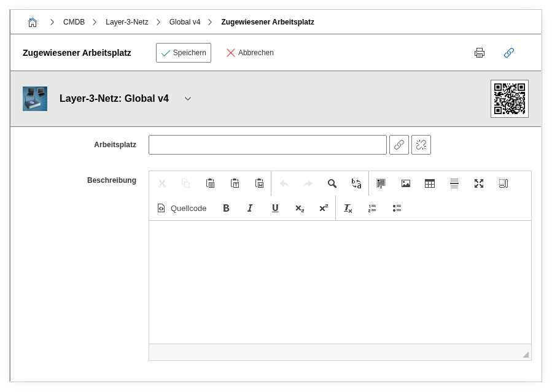552x392 pixels.
Task: Toggle bold formatting
Action: pyautogui.click(x=226, y=208)
